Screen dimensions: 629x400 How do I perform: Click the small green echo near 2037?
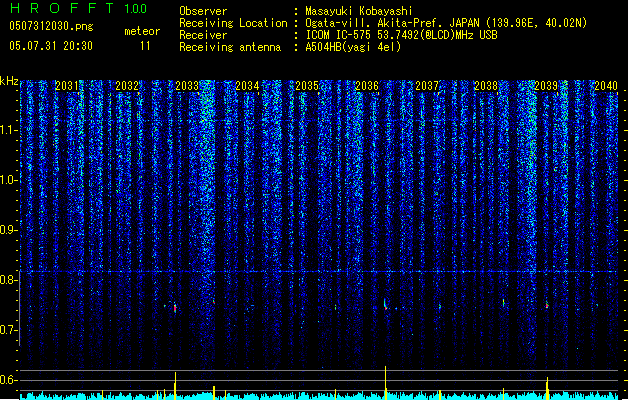(x=440, y=307)
